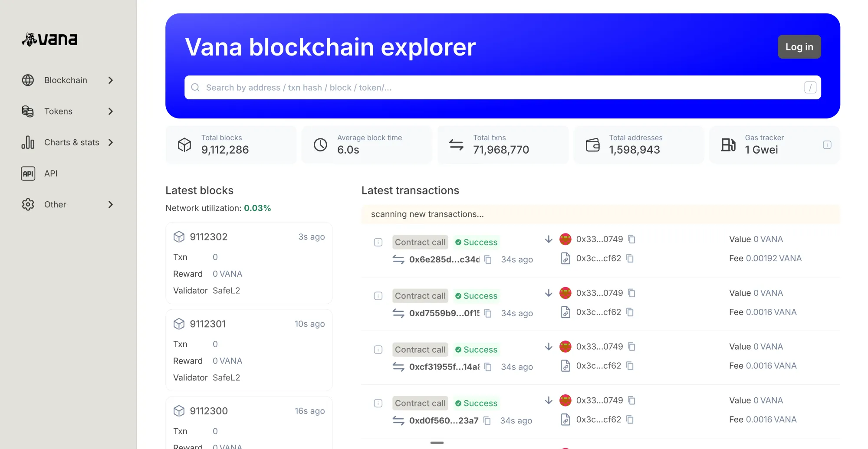Copy transaction hash 0xd7559b9...0f15
Viewport: 868px width, 449px height.
[488, 313]
